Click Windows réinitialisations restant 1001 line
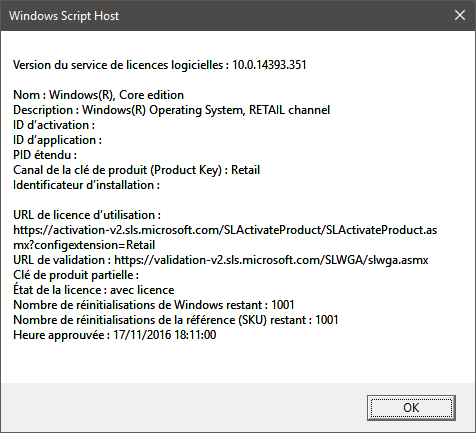The image size is (476, 433). coord(154,305)
